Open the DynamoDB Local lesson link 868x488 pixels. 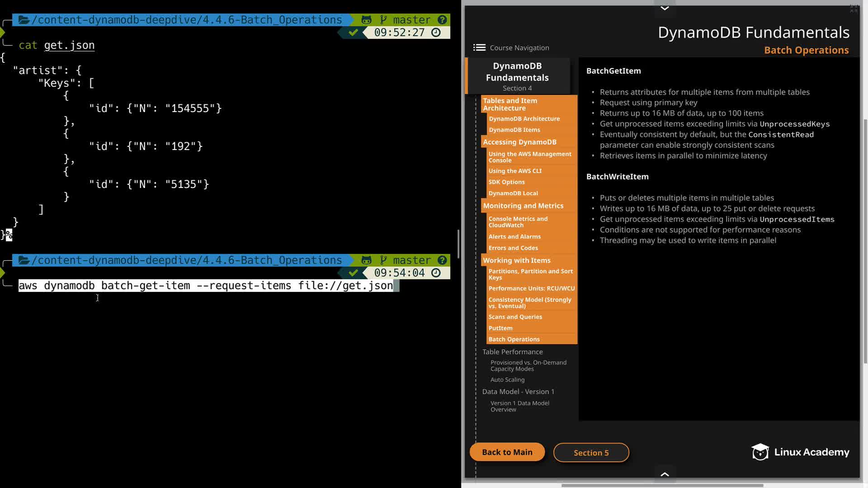click(513, 193)
